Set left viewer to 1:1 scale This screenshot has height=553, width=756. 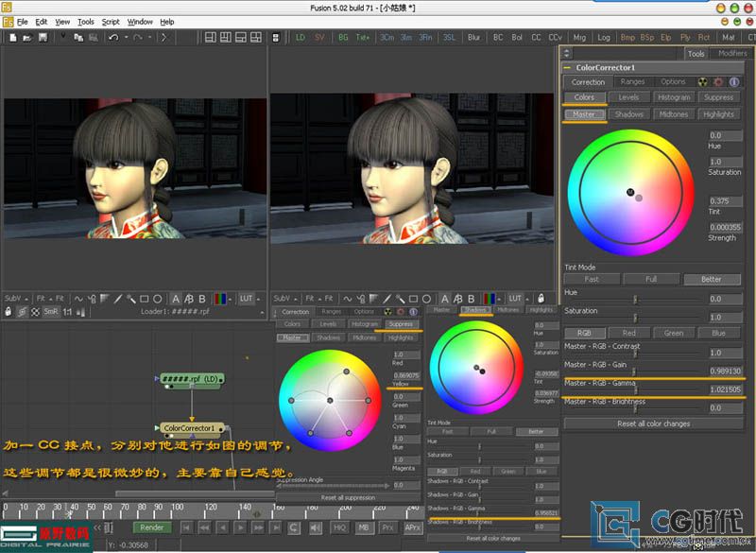click(67, 312)
